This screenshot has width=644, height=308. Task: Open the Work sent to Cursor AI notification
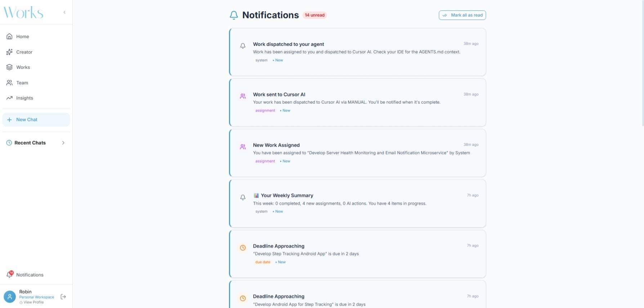click(358, 102)
